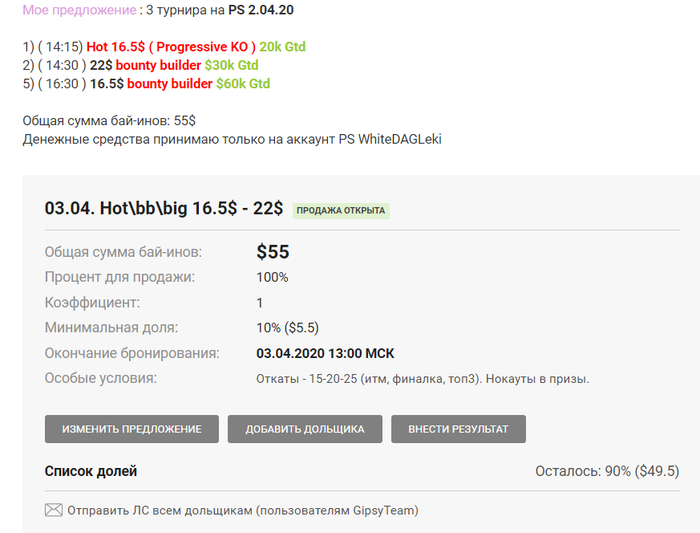Click '03.04.2020 13:00 МСК' deadline value
The height and width of the screenshot is (533, 700).
coord(325,354)
